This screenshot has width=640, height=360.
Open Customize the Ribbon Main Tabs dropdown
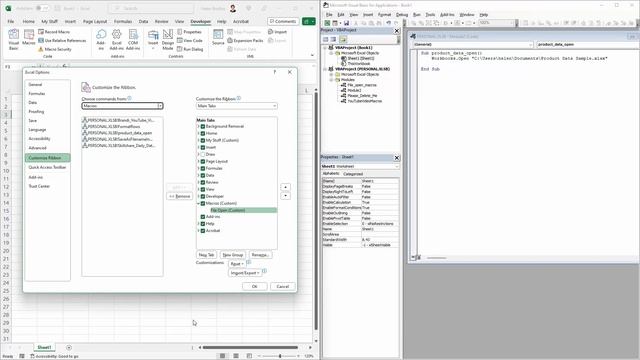[237, 106]
